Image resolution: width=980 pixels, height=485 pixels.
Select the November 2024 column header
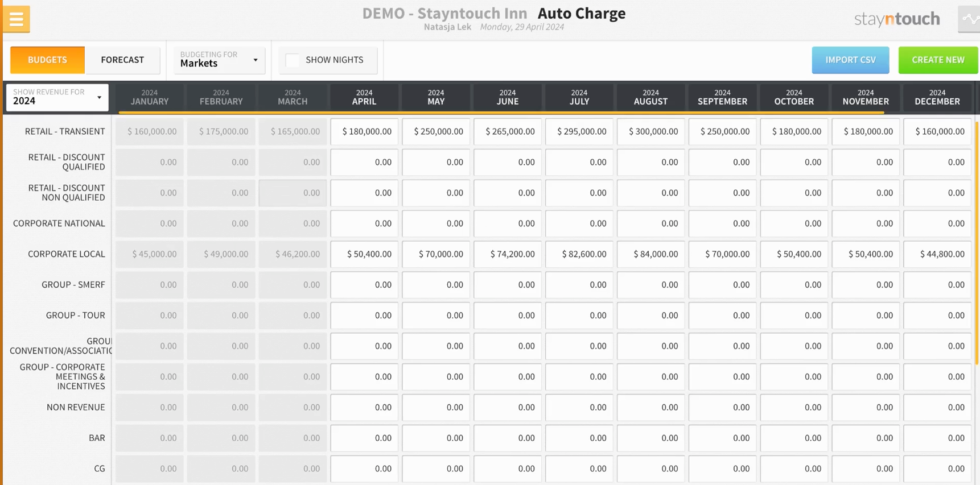(x=866, y=97)
